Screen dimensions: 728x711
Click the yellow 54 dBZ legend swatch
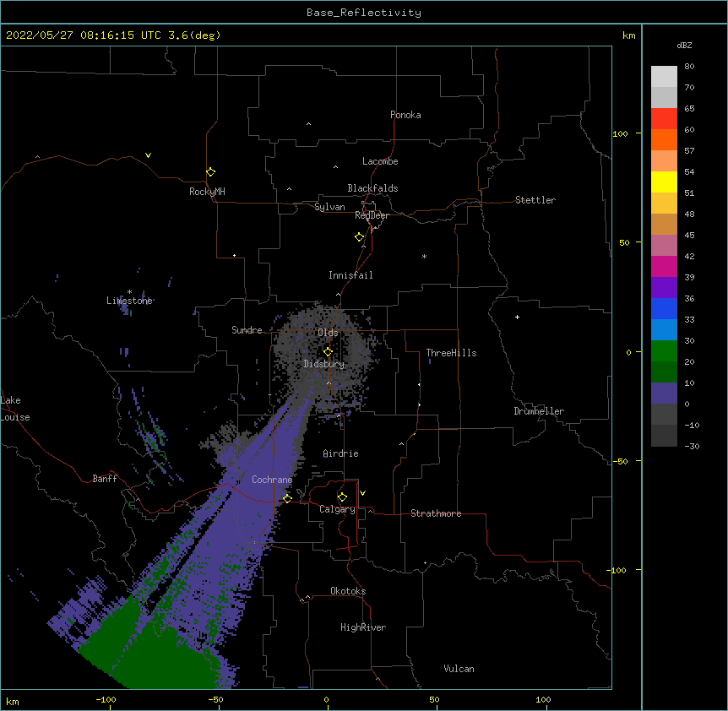point(664,182)
